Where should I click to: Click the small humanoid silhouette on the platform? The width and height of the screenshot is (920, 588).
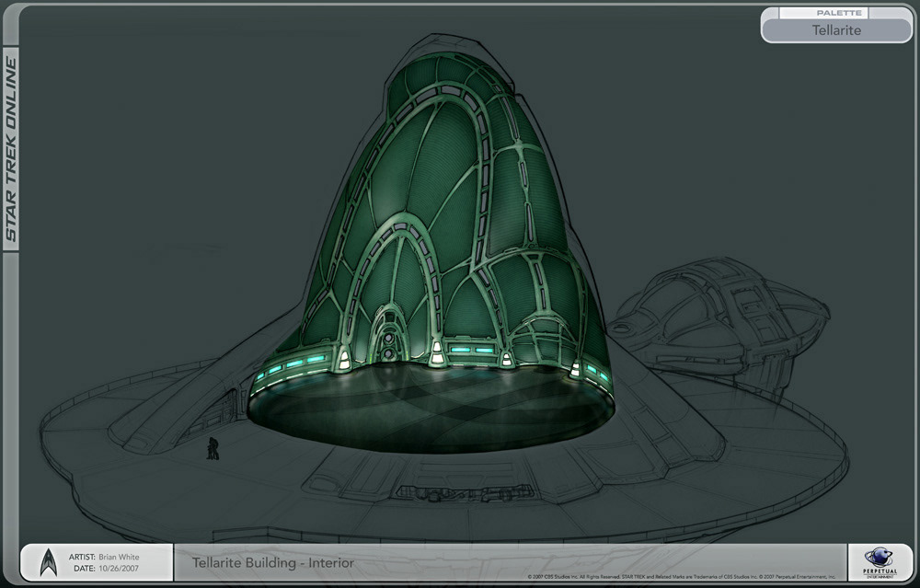coord(213,448)
